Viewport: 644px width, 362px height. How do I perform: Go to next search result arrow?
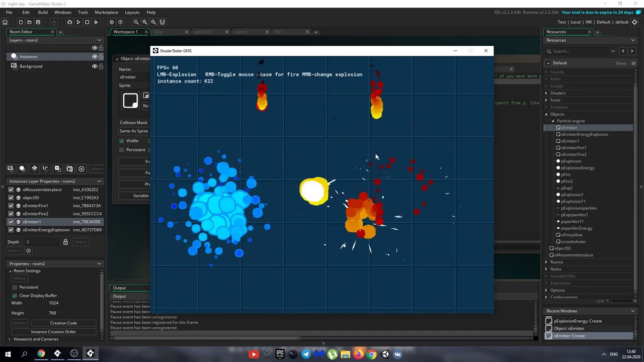(632, 51)
